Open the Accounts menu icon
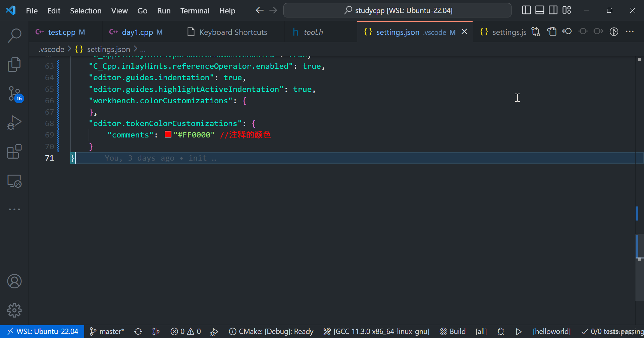The width and height of the screenshot is (644, 338). [x=14, y=281]
